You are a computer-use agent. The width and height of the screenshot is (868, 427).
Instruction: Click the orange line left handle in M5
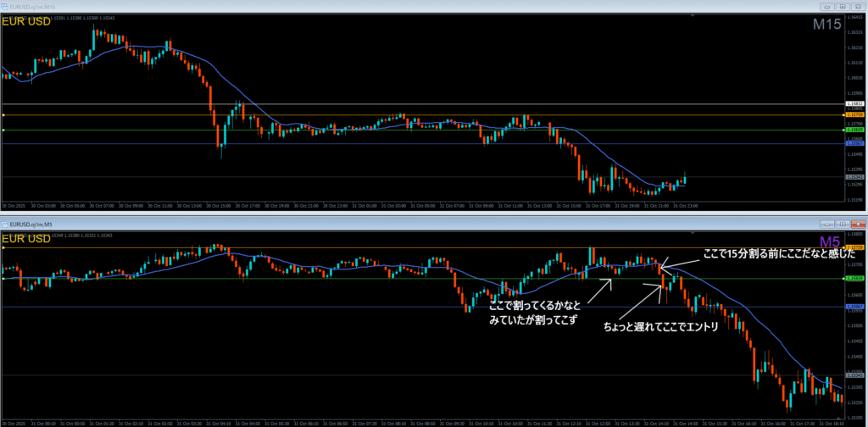click(3, 247)
